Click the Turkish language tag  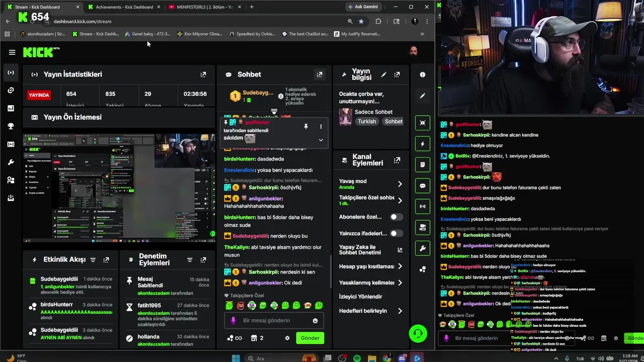pyautogui.click(x=367, y=122)
